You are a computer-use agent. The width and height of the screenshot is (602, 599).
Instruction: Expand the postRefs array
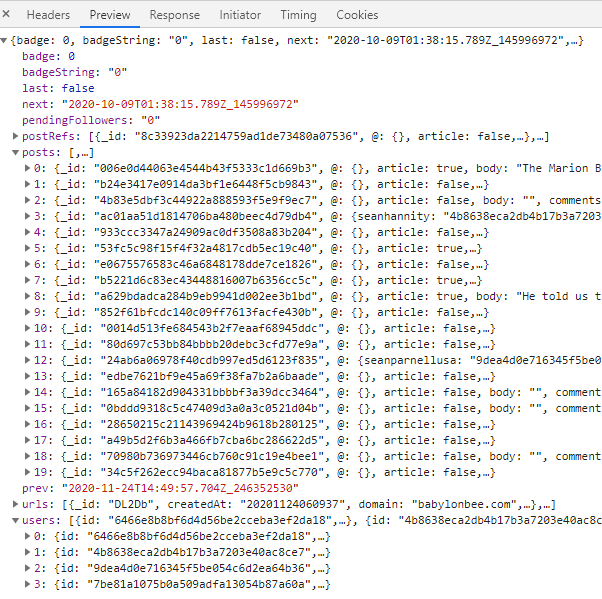coord(15,136)
